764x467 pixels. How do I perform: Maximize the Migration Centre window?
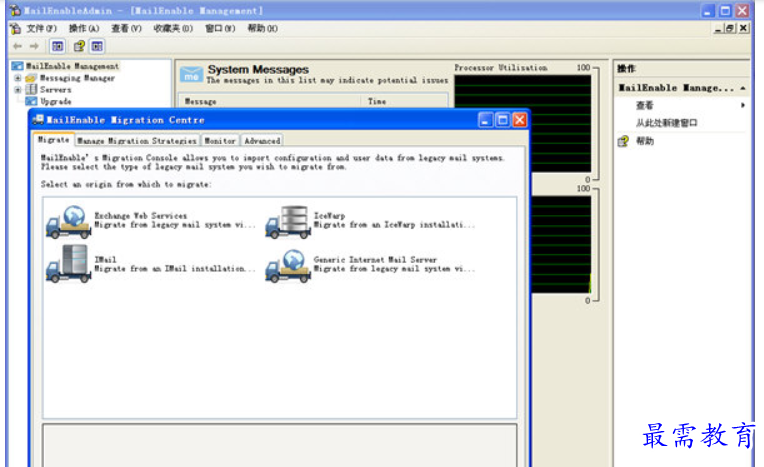pos(502,120)
